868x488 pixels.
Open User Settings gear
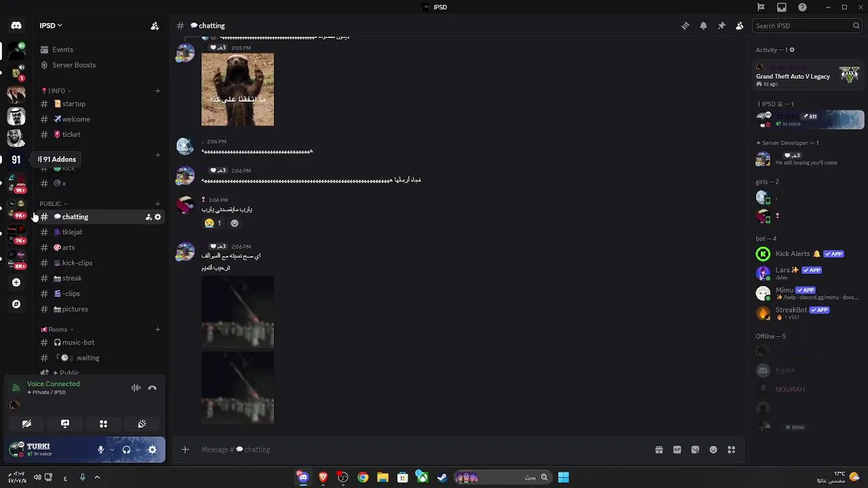point(153,449)
